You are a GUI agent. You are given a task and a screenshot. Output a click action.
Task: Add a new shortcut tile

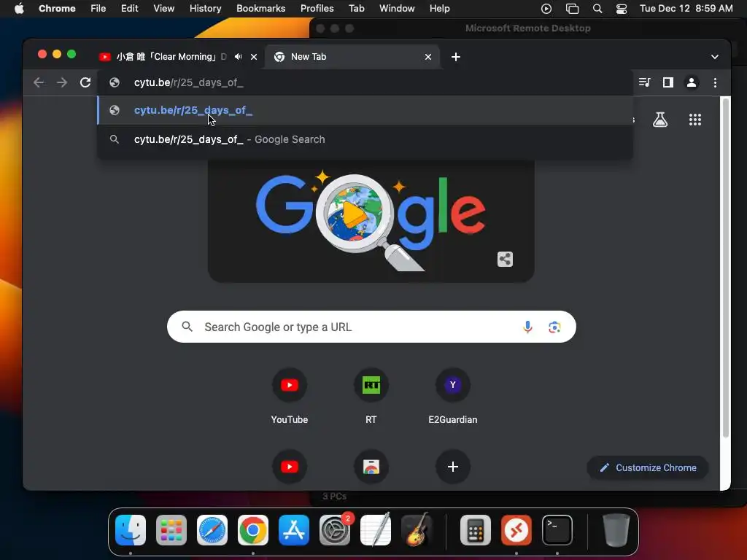click(x=452, y=467)
